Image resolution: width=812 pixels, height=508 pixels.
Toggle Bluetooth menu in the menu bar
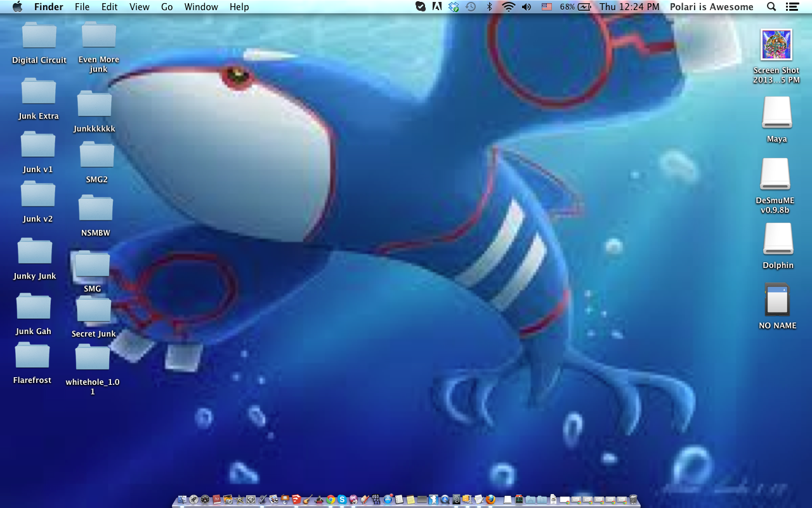[489, 7]
